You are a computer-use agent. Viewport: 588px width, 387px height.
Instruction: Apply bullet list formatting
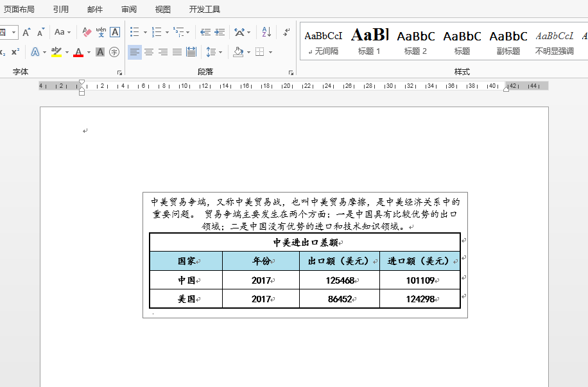pos(135,32)
